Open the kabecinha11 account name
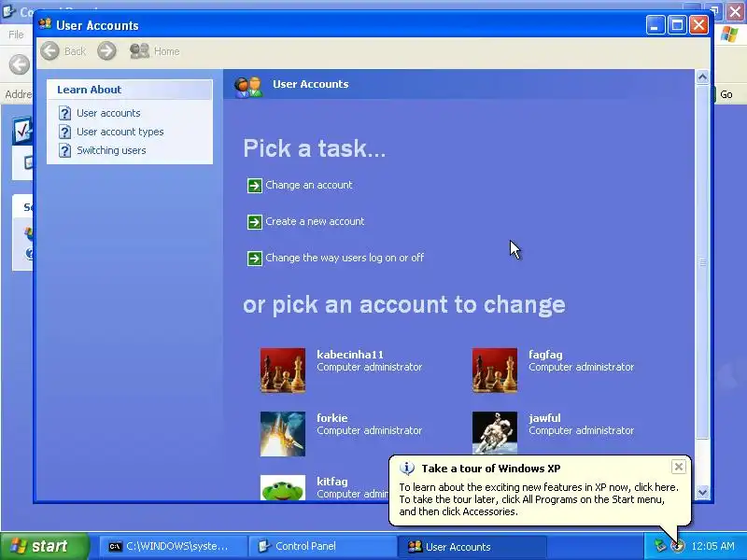Viewport: 747px width, 560px height. 350,355
